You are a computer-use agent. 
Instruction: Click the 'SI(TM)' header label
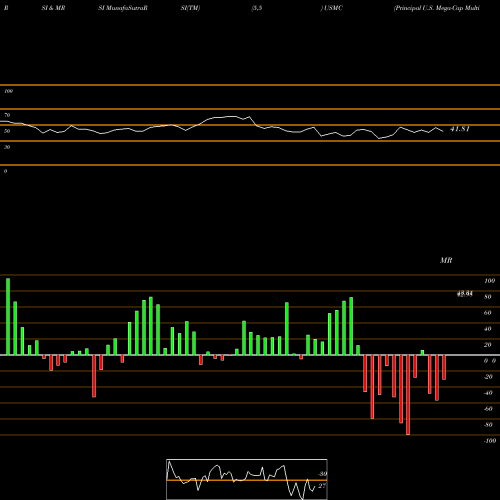click(190, 8)
